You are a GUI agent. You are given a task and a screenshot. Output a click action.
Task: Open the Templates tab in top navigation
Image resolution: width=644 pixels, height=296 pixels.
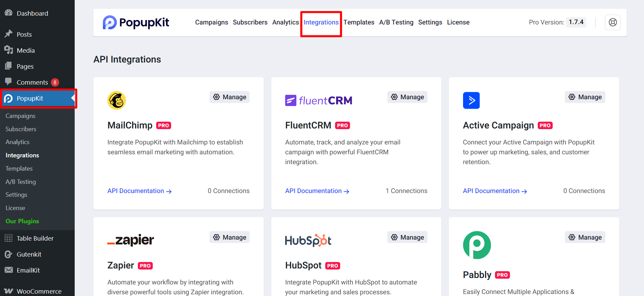[x=359, y=22]
